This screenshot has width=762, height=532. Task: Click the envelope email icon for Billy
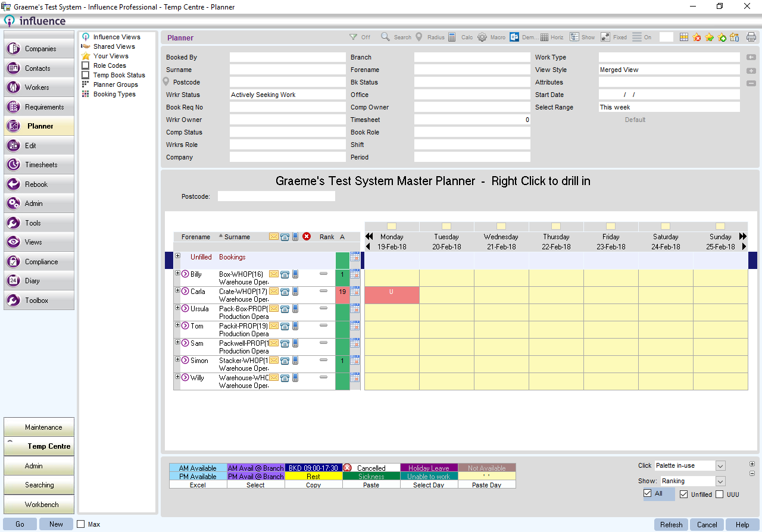pyautogui.click(x=274, y=274)
